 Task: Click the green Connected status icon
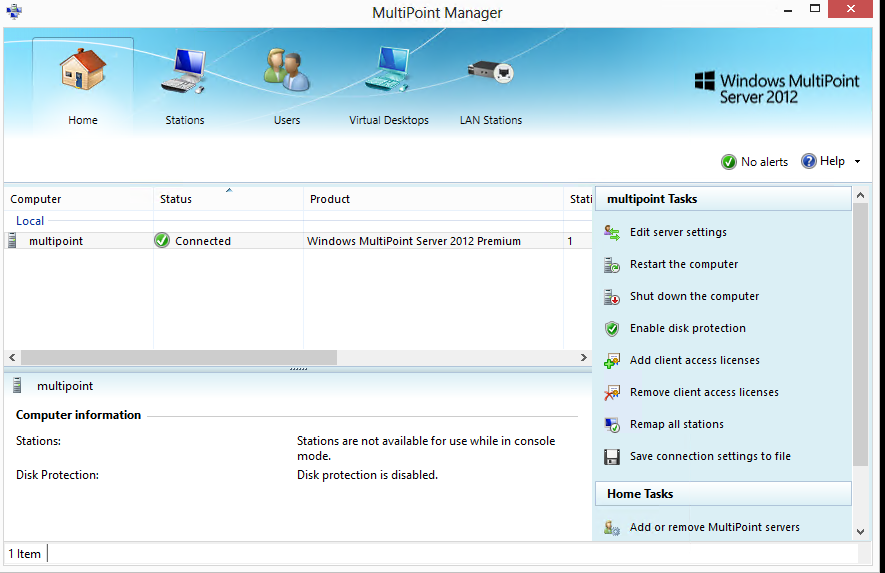click(x=162, y=240)
